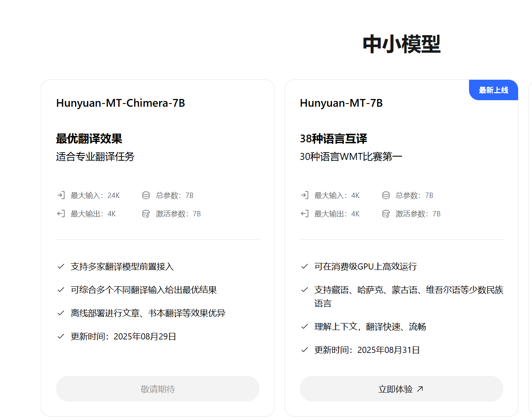Click the 理解上下文，翻译快速、流畅 feature line
532x420 pixels.
tap(370, 327)
